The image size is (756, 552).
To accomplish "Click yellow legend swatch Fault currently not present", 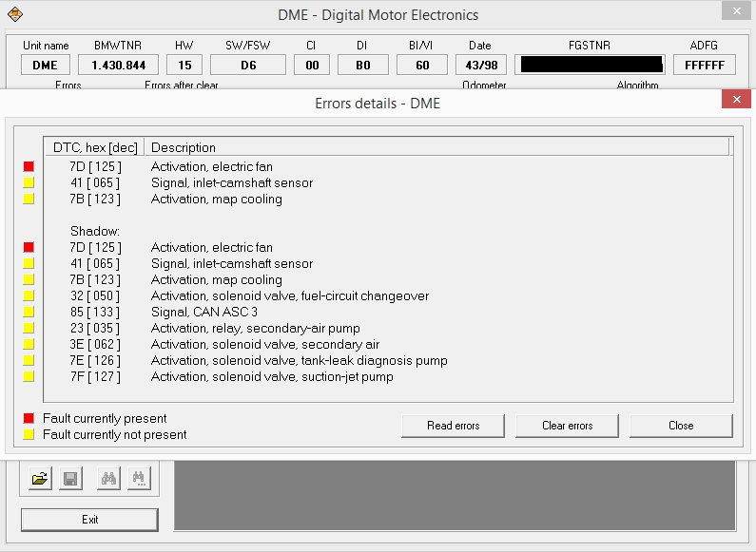I will pos(29,434).
